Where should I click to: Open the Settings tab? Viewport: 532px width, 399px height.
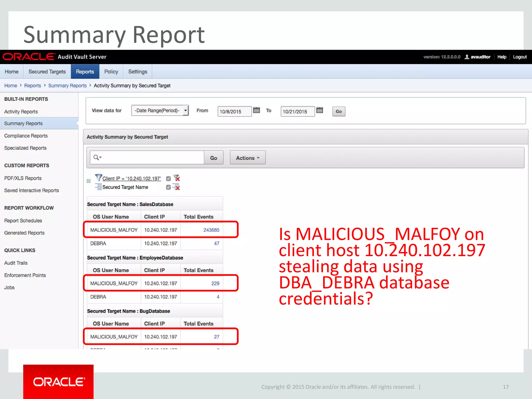138,71
